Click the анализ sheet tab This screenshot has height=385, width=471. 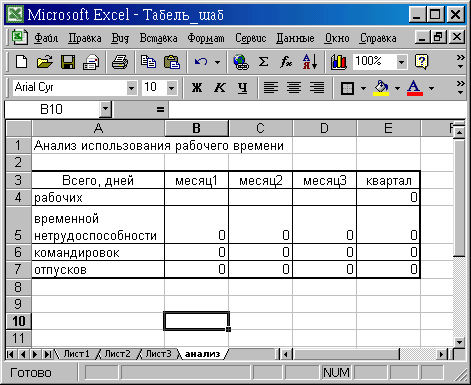point(203,354)
